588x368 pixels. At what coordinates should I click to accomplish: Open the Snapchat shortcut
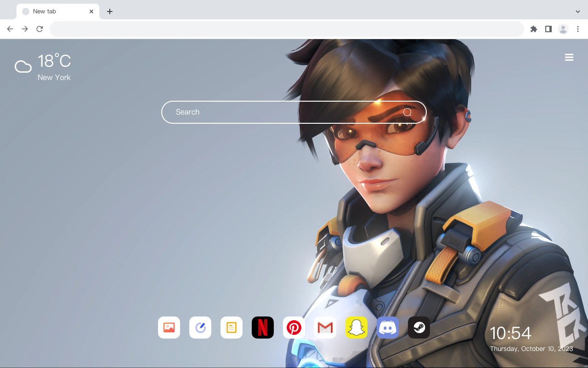(x=356, y=328)
